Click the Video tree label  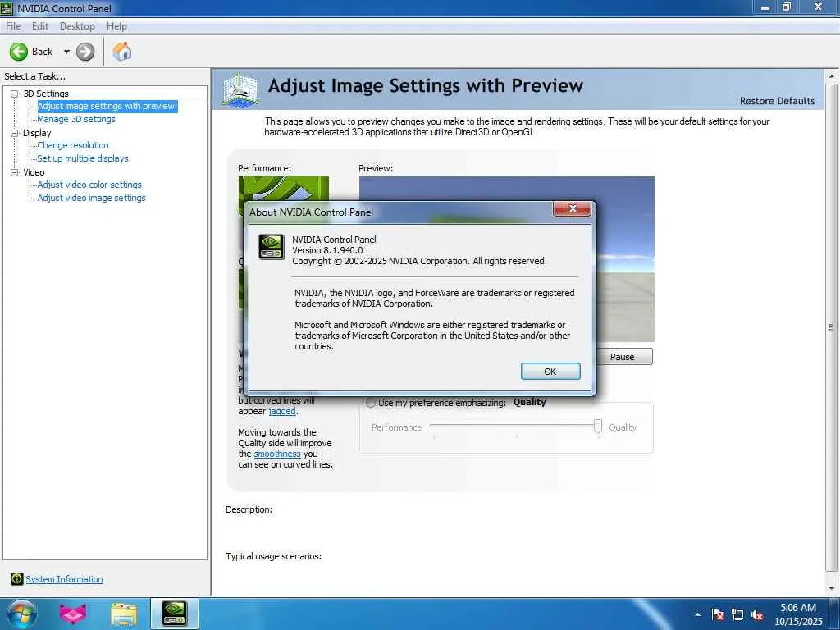coord(34,172)
